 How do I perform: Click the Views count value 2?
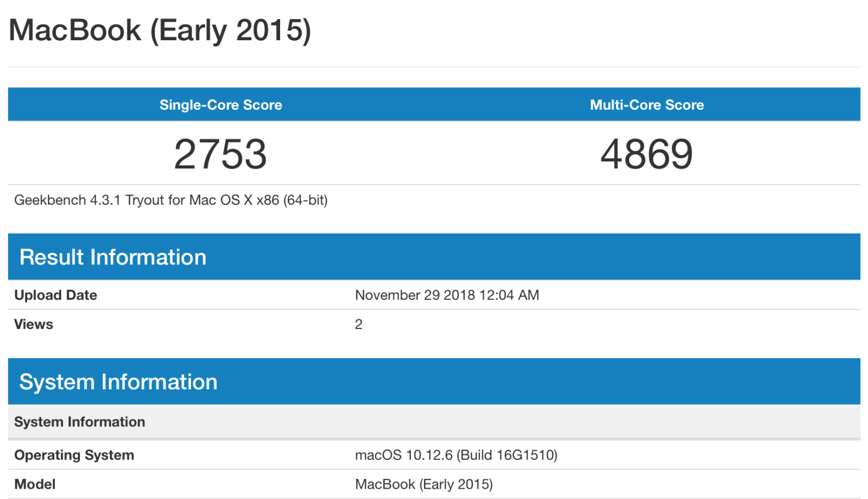coord(358,324)
